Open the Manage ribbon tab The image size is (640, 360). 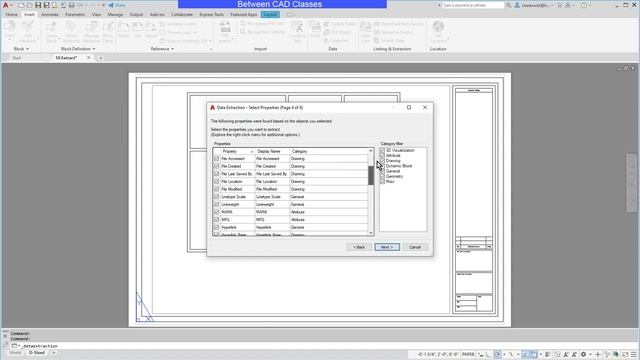click(x=115, y=14)
